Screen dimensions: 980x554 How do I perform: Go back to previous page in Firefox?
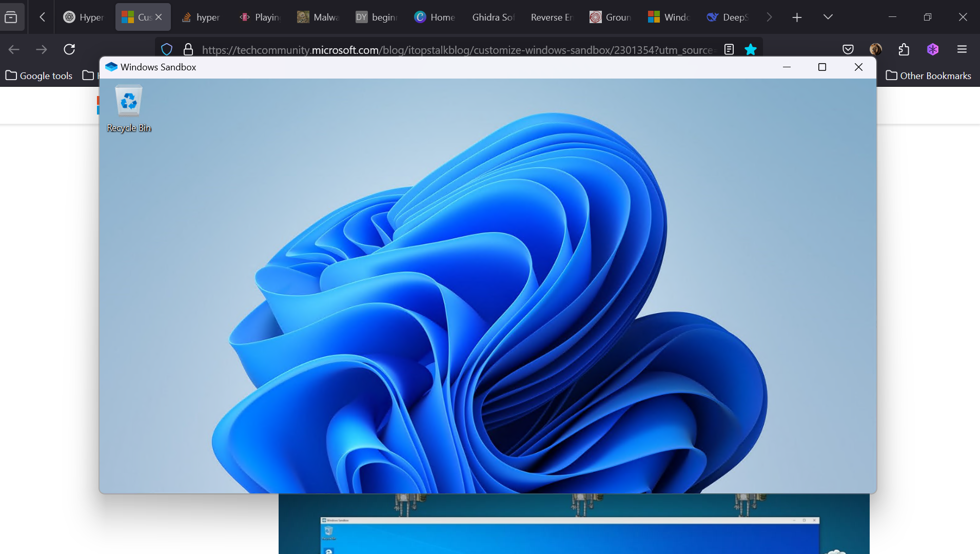click(14, 49)
